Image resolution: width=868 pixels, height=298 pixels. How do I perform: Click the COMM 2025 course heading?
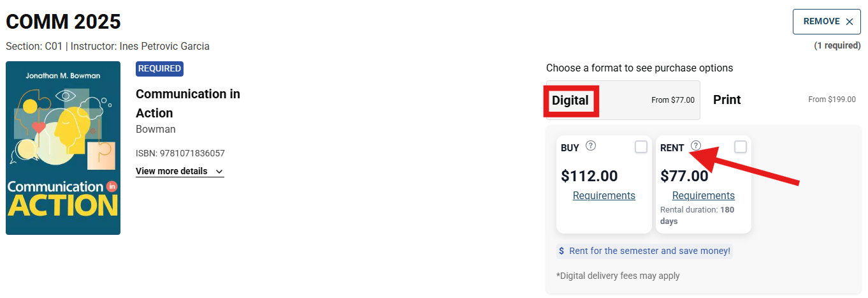[63, 22]
